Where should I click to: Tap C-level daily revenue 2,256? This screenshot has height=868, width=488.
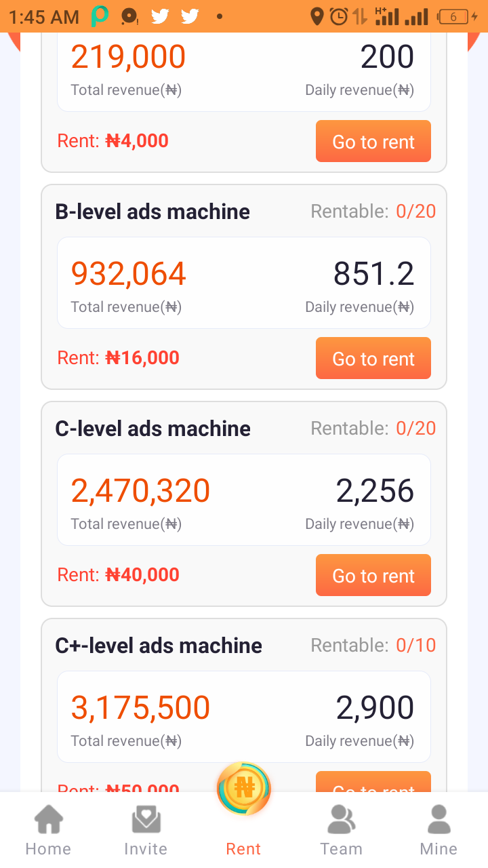click(375, 491)
